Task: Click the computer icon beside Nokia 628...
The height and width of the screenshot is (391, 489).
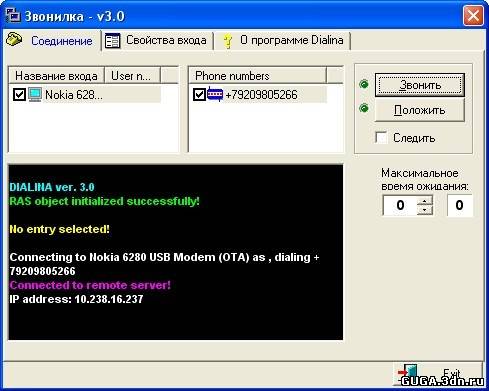Action: point(35,95)
